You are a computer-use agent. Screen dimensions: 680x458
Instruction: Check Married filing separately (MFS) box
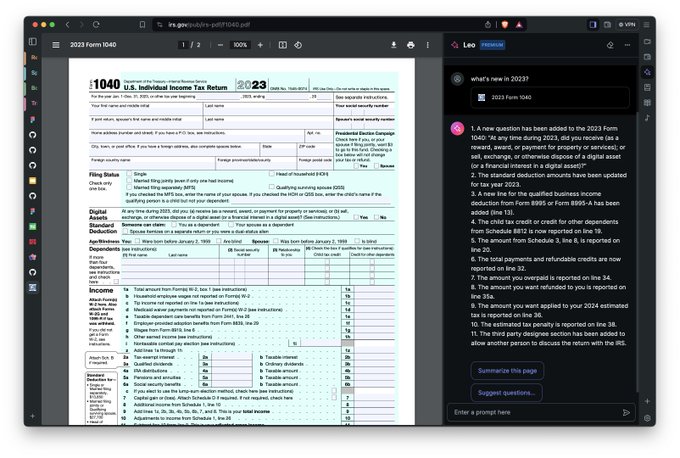coord(129,187)
